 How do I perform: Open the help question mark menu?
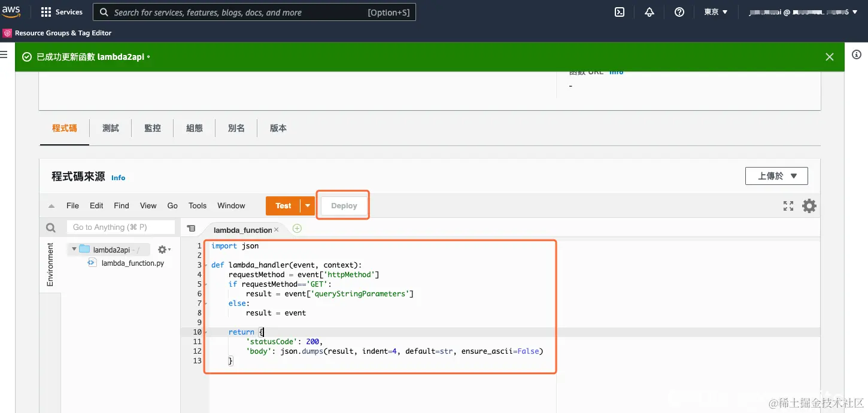[679, 12]
